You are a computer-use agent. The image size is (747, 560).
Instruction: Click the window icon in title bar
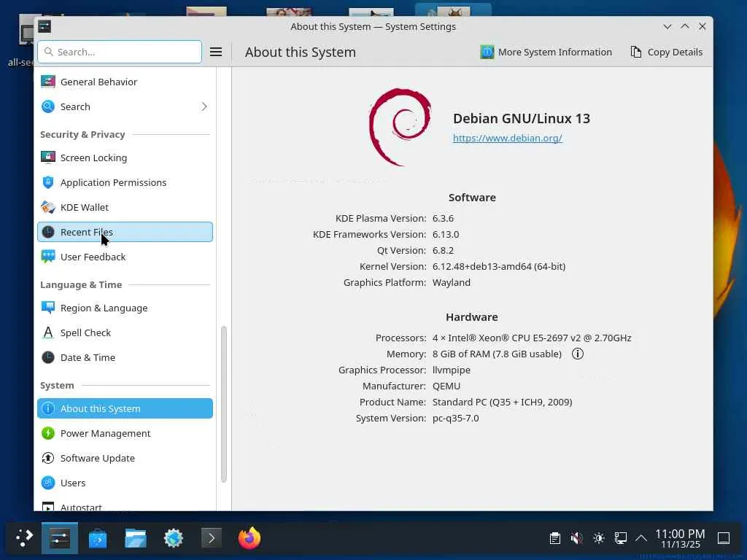tap(44, 26)
